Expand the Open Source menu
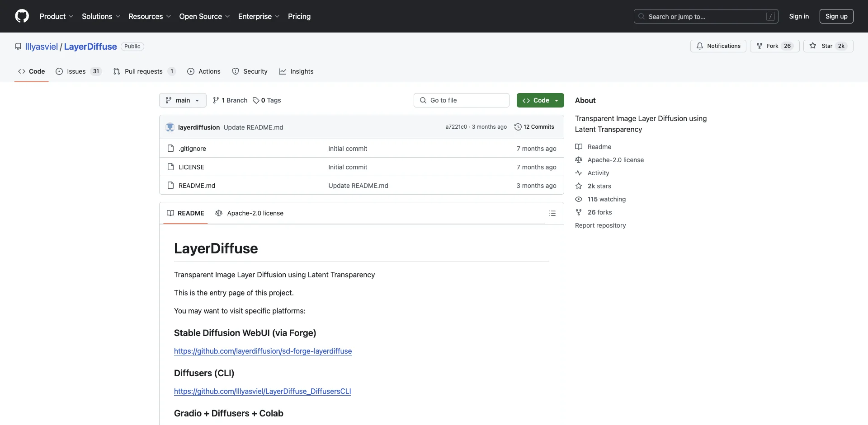 (x=204, y=16)
